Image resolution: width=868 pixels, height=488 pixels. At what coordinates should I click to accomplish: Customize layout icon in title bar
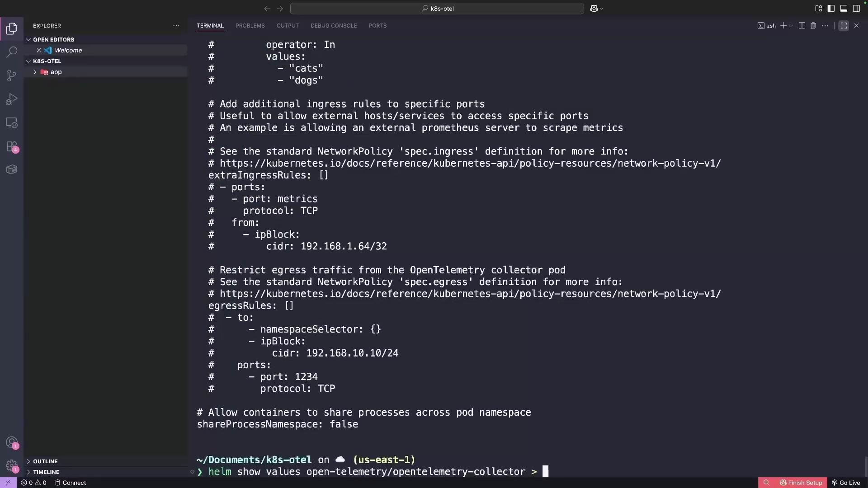[818, 9]
